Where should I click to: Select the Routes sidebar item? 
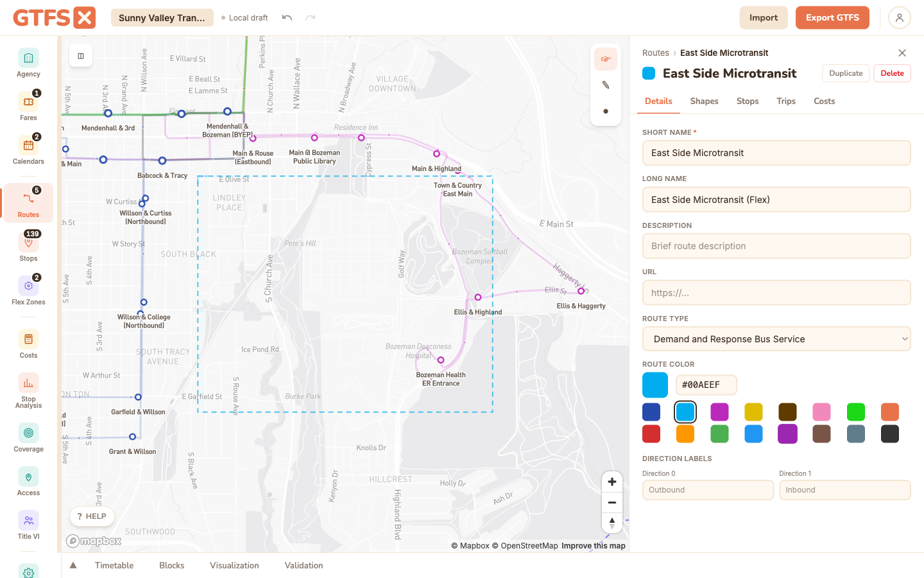pyautogui.click(x=28, y=204)
